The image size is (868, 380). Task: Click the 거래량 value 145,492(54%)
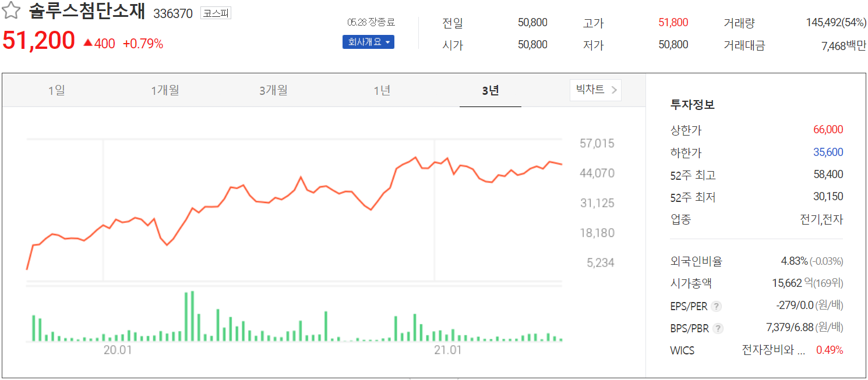point(837,23)
